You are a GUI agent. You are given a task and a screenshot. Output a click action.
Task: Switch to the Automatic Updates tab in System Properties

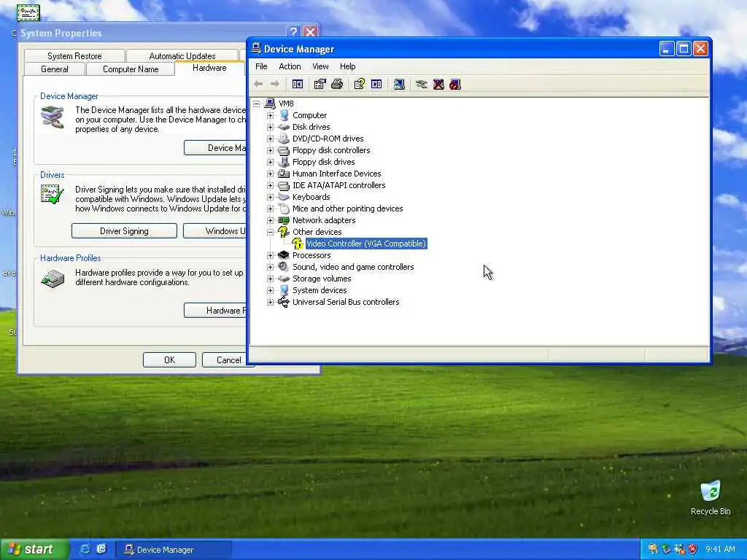point(182,55)
